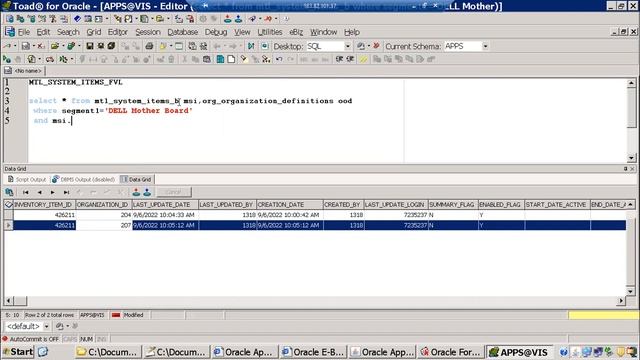Click the 9/6/2022 10:04:33 AM cell
This screenshot has height=360, width=640.
coord(165,215)
